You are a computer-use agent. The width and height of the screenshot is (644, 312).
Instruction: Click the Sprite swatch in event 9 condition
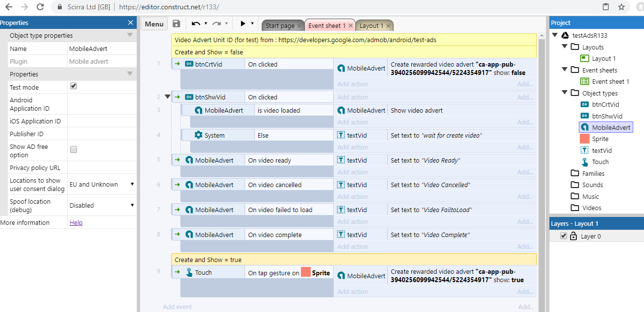click(306, 272)
